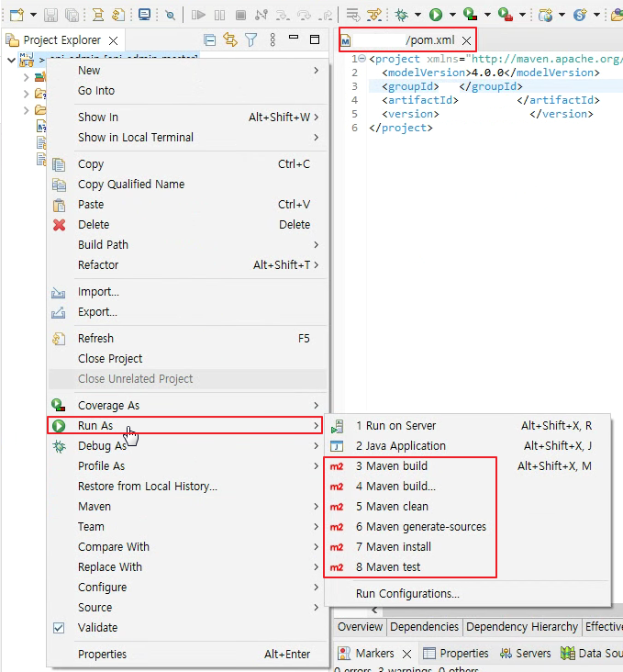Screen dimensions: 623x672
Task: Select Properties at menu bottom
Action: tap(187, 654)
